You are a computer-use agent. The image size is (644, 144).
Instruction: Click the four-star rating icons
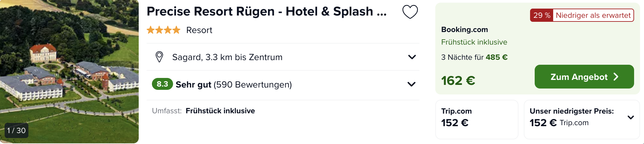(163, 30)
